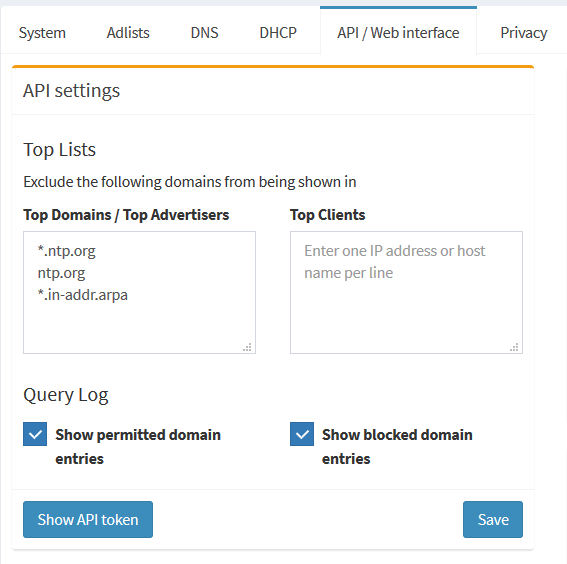Click the Show blocked domain entries label

tap(397, 446)
